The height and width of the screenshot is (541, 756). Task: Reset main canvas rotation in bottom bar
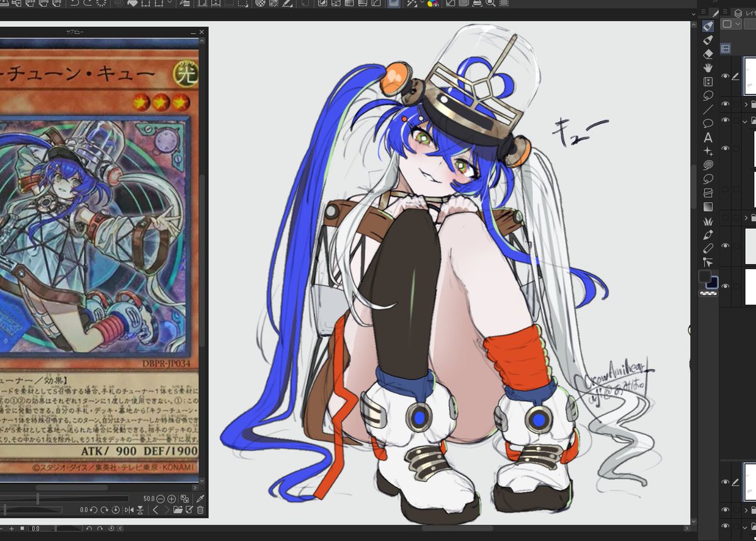coord(111,528)
